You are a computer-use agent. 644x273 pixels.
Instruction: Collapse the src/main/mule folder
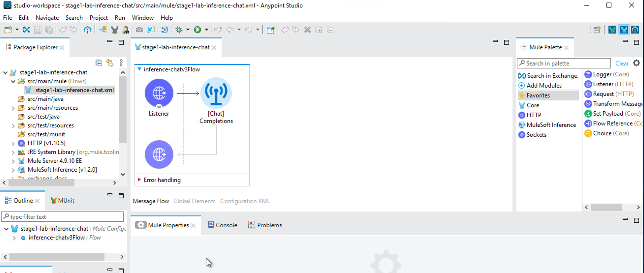13,81
